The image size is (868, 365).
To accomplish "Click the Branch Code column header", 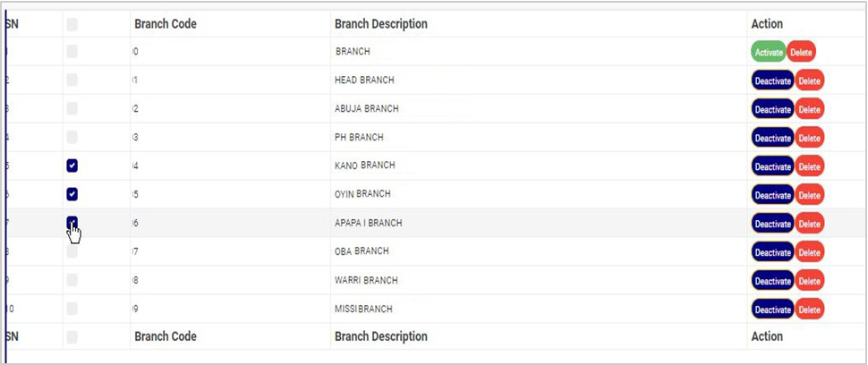I will click(166, 24).
